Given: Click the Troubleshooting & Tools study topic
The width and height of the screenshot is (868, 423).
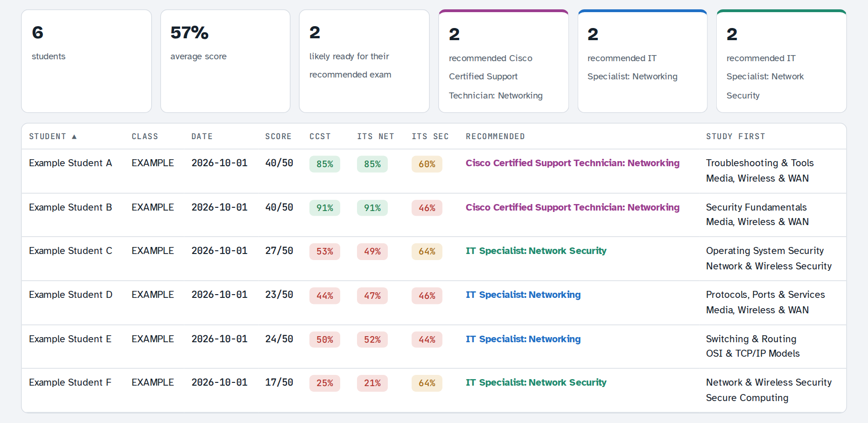Looking at the screenshot, I should (760, 163).
